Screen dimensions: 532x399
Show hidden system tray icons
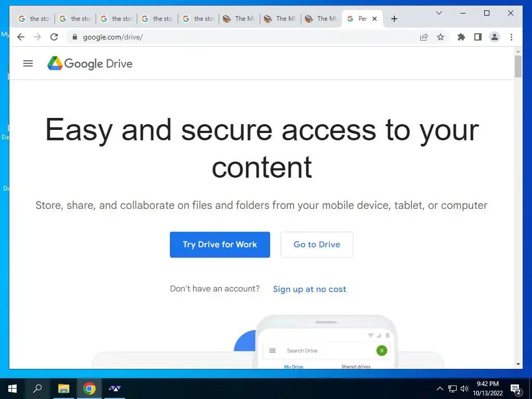tap(440, 389)
